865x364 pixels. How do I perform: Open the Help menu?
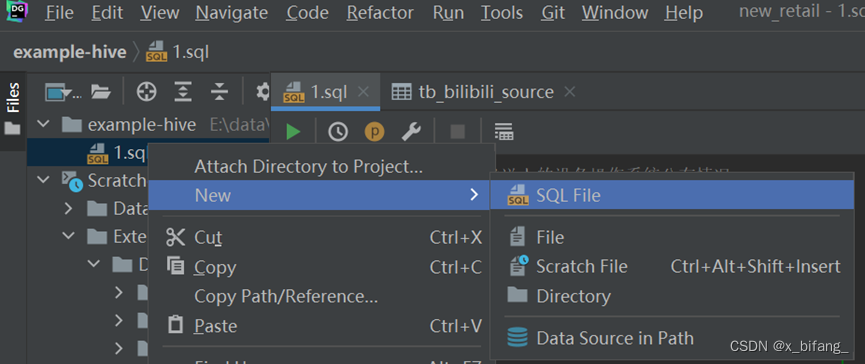tap(684, 12)
